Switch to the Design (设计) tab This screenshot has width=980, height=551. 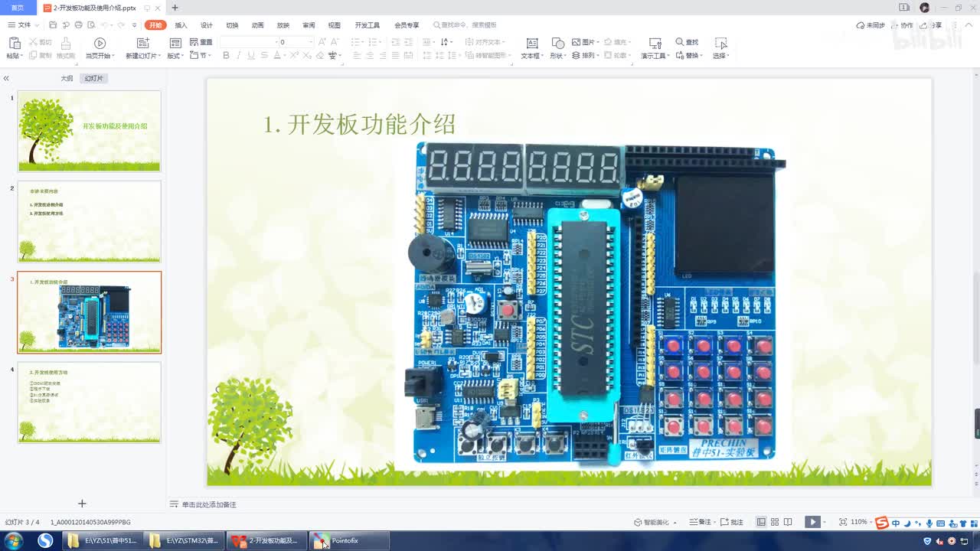click(207, 25)
